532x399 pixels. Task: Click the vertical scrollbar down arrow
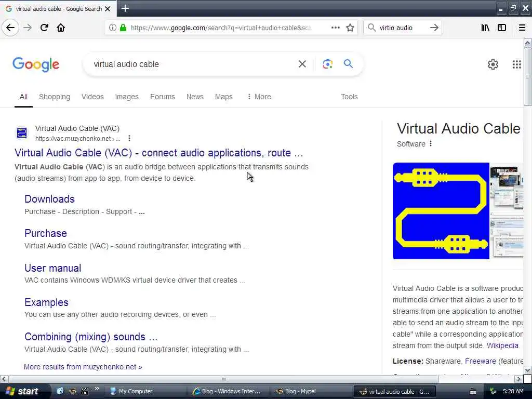tap(527, 370)
